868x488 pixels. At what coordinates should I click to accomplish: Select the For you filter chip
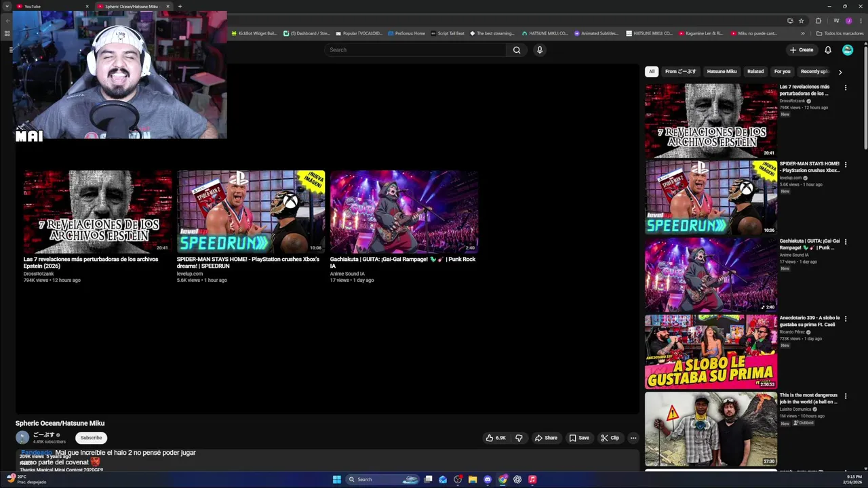[x=783, y=71]
